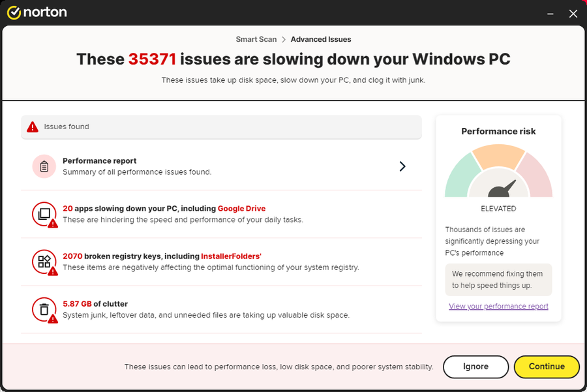
Task: Go back to Smart Scan breadcrumb
Action: (256, 39)
